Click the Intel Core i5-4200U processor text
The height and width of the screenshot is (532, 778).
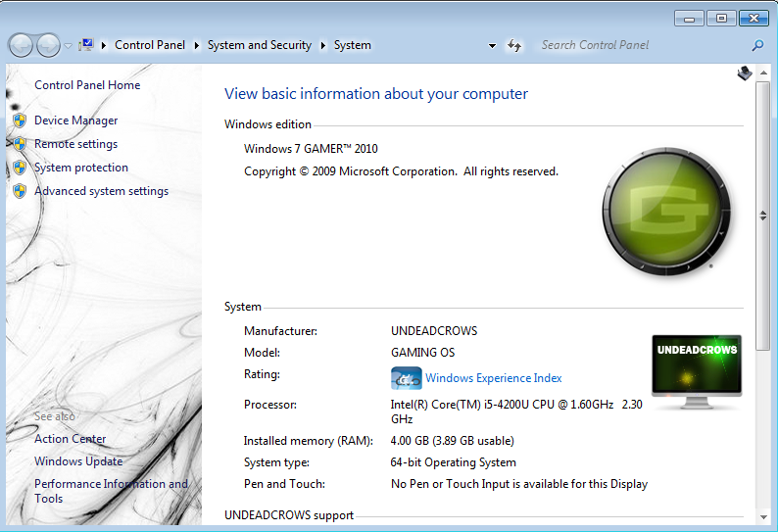[x=516, y=411]
